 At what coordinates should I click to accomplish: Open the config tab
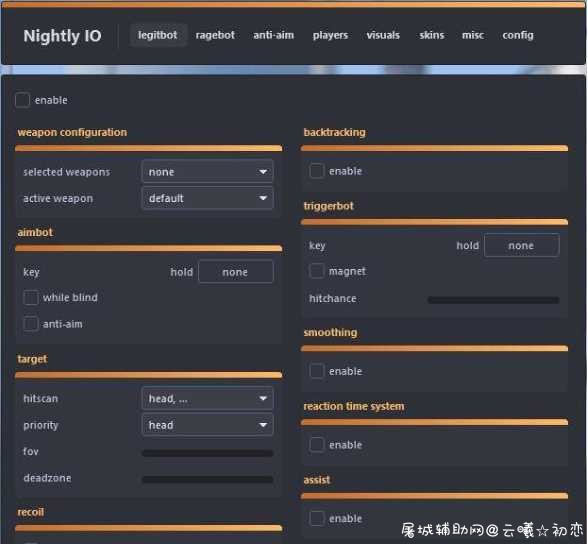click(x=518, y=35)
